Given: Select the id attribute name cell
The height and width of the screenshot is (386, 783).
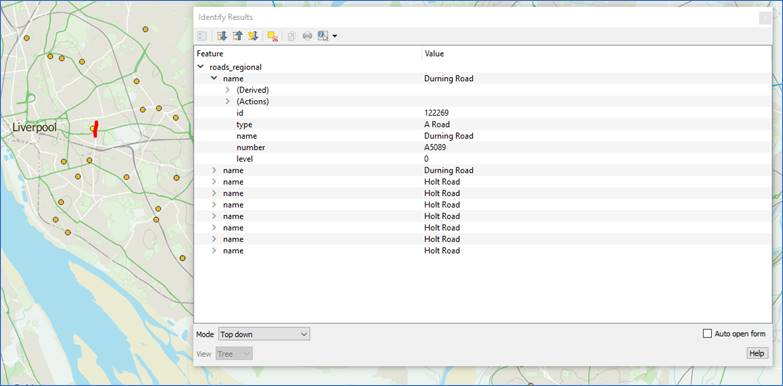Looking at the screenshot, I should [240, 113].
